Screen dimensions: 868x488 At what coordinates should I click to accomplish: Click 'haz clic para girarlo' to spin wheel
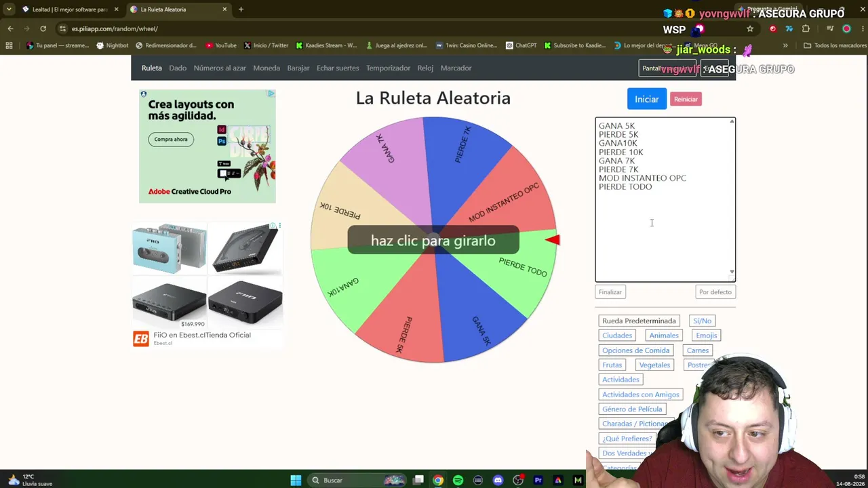point(433,241)
